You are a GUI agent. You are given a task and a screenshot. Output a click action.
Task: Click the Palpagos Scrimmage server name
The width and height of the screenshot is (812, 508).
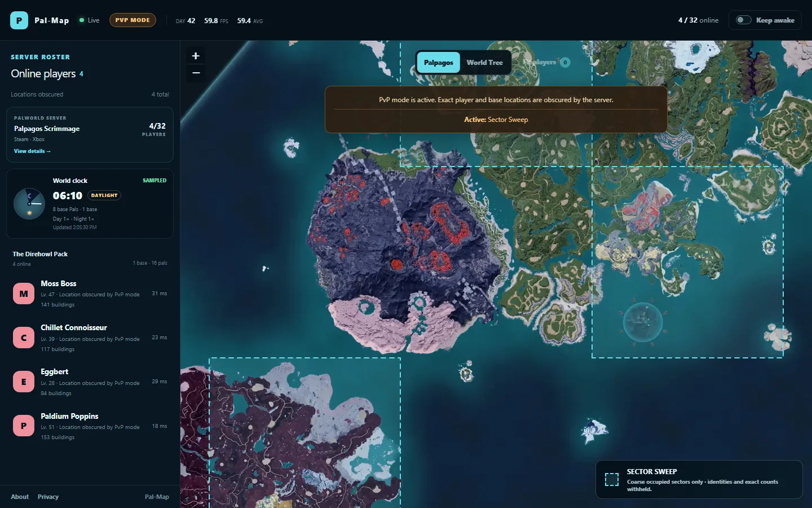[x=47, y=129]
